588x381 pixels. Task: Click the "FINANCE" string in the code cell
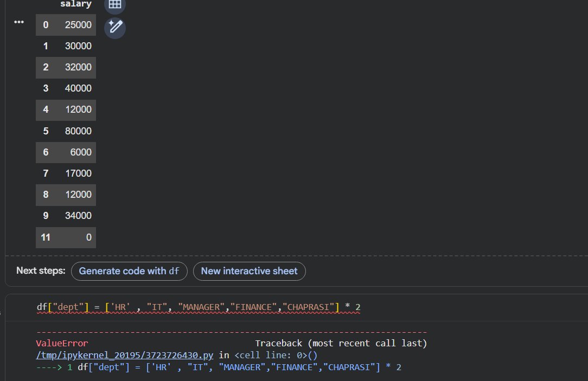click(253, 307)
